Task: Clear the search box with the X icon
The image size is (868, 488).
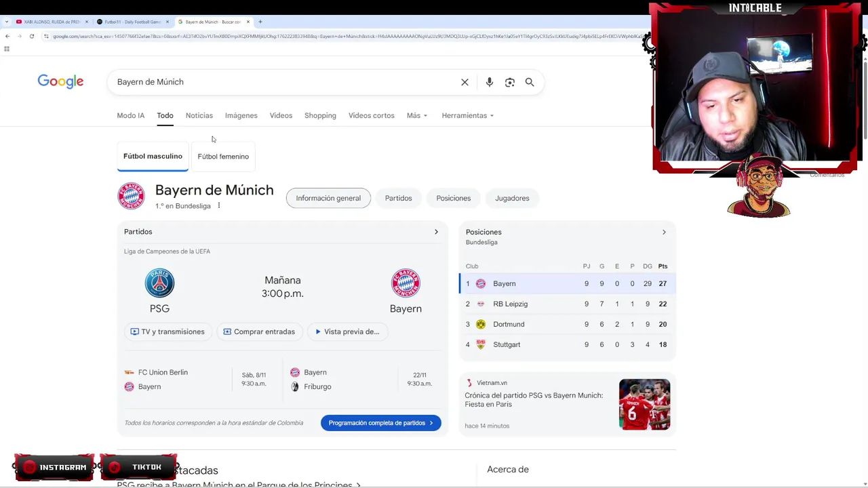Action: [x=465, y=82]
